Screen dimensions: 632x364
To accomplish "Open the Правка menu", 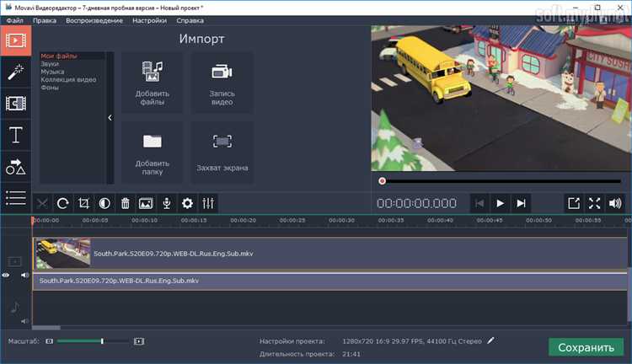I will tap(45, 20).
